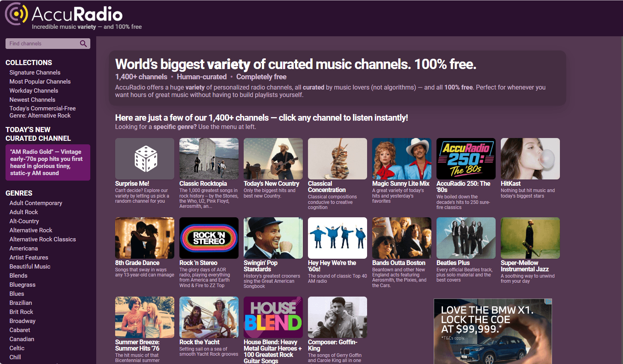This screenshot has height=364, width=623.
Task: Open Today's Commercial-Free Genre: Alternative Rock
Action: (x=43, y=112)
